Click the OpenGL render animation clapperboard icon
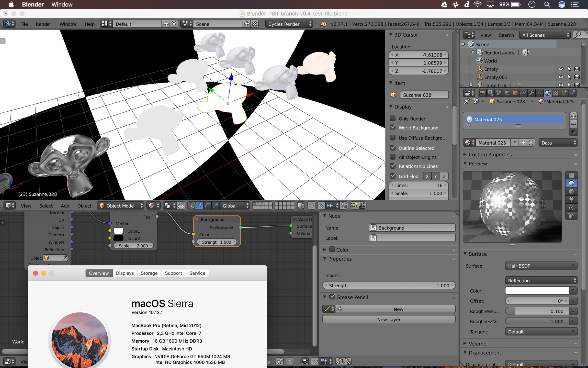This screenshot has width=588, height=368. tap(362, 205)
